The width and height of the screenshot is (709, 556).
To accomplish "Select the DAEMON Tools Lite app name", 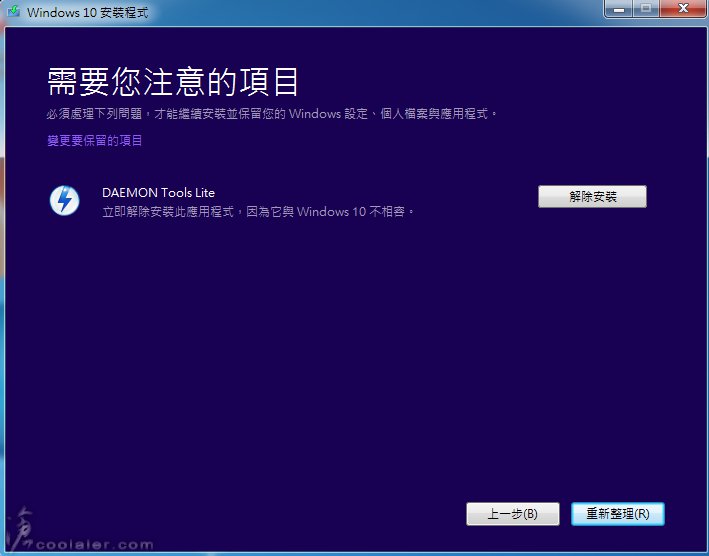I will point(158,193).
